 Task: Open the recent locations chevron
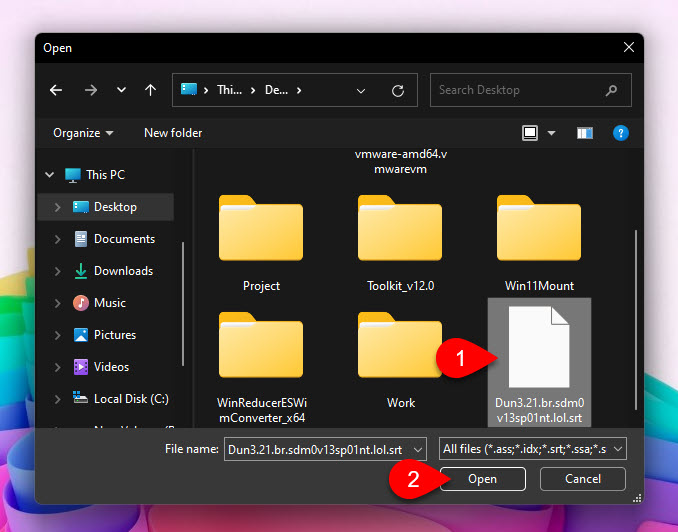122,90
